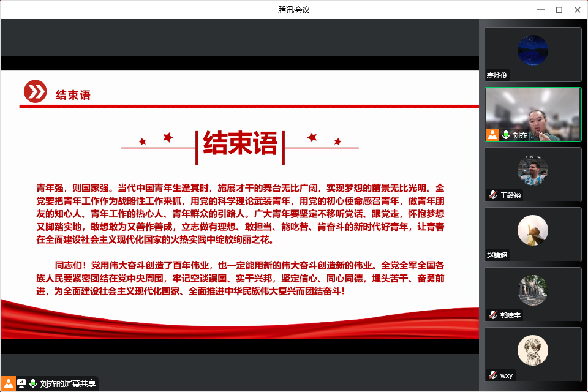This screenshot has height=392, width=588.
Task: Click the muted microphone icon next to wxy
Action: (x=492, y=375)
